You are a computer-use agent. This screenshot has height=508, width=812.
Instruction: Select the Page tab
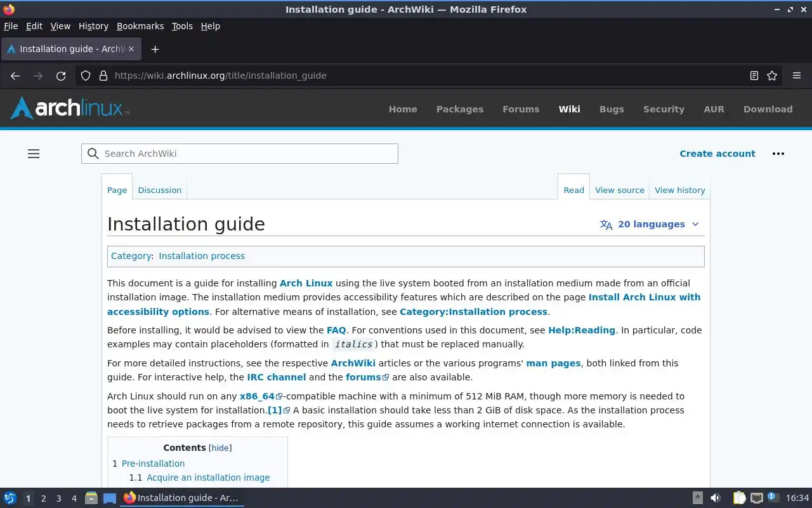point(117,190)
